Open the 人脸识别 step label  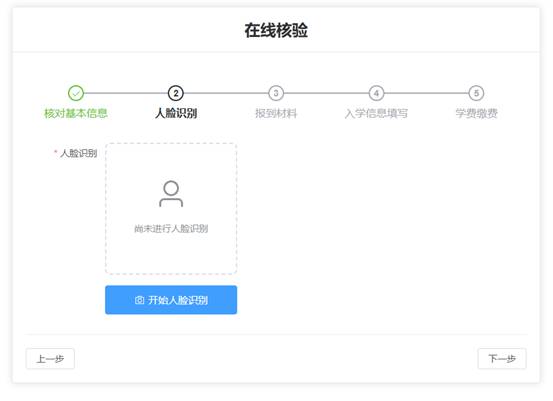click(176, 113)
